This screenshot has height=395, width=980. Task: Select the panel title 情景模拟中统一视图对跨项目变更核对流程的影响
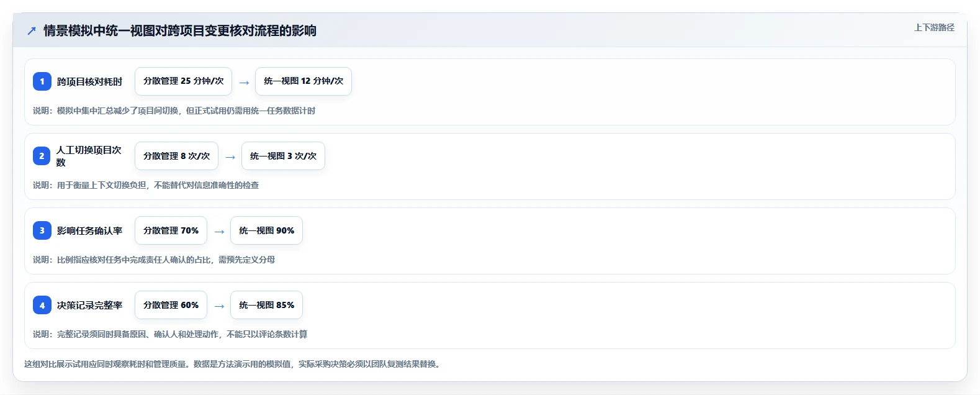pyautogui.click(x=180, y=30)
